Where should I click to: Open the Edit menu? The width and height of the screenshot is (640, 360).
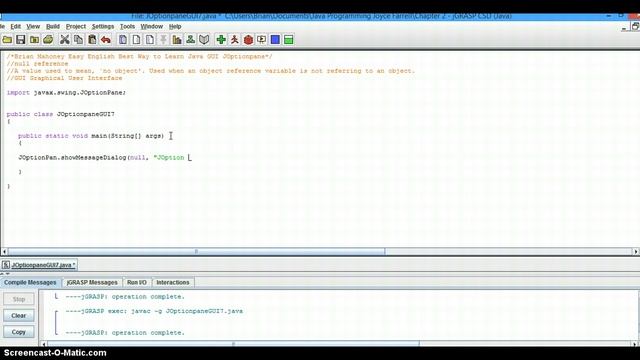tap(16, 27)
